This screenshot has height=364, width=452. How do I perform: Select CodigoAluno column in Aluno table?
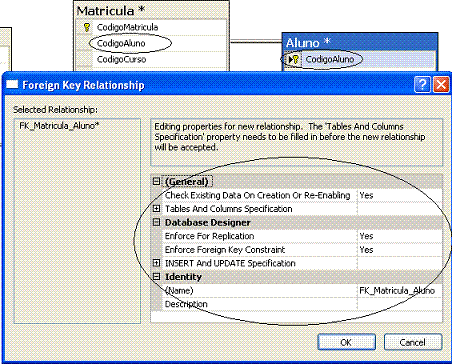330,59
